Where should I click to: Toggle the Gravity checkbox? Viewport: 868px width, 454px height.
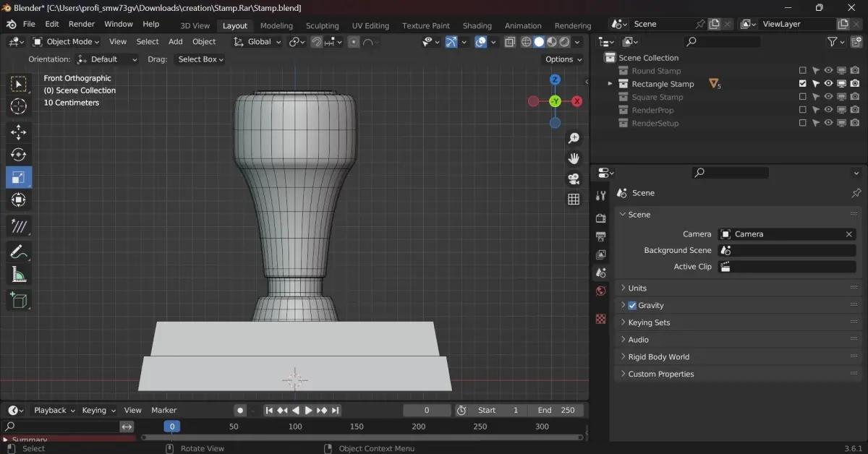click(x=632, y=305)
